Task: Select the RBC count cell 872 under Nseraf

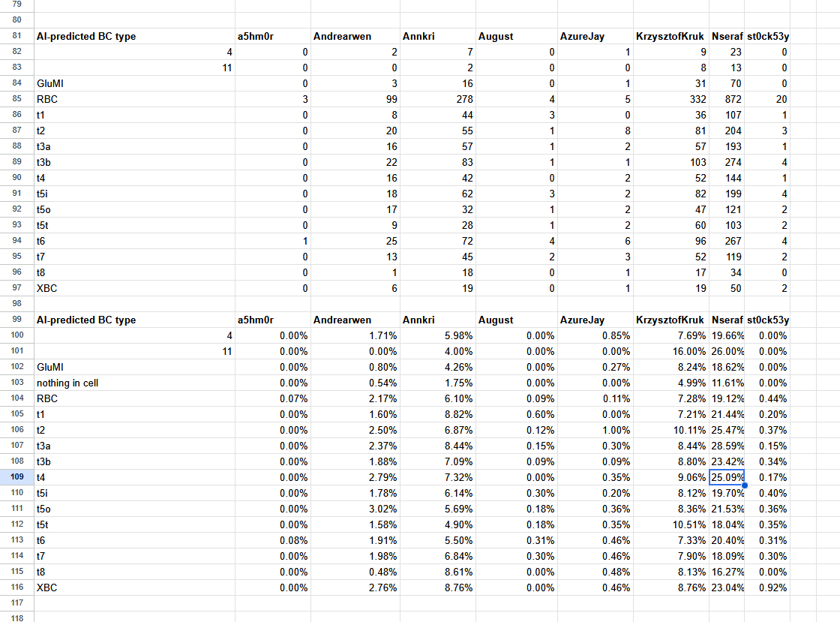Action: (727, 99)
